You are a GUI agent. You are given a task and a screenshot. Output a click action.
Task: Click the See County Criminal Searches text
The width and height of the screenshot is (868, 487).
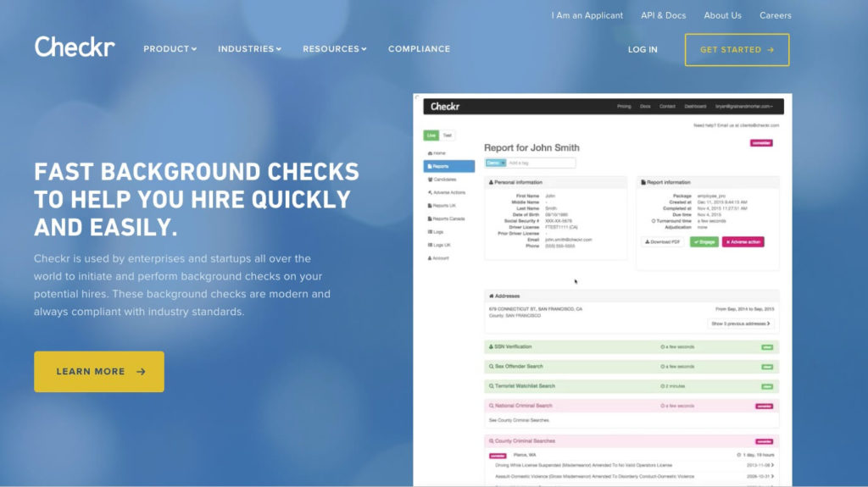click(x=519, y=420)
